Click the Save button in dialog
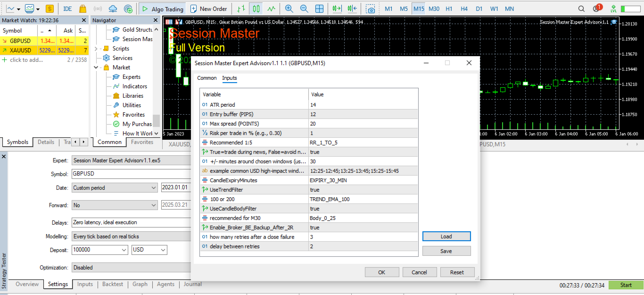This screenshot has width=644, height=295. point(446,251)
